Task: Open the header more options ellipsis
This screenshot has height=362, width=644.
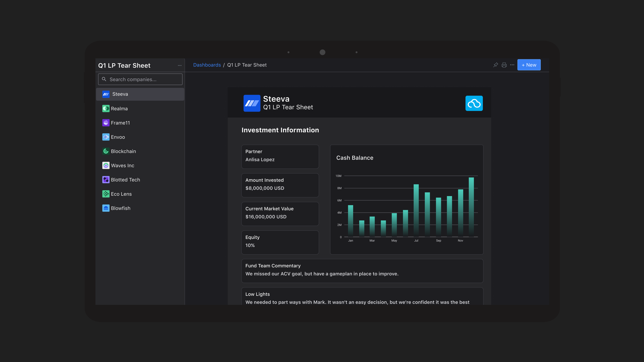Action: tap(512, 65)
